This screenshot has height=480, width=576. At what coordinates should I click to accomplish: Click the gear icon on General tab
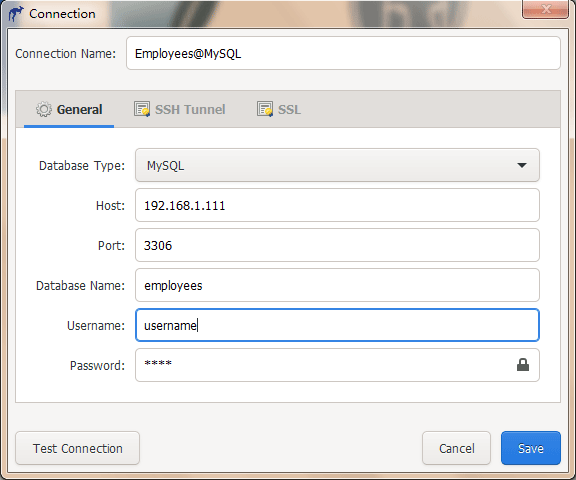44,109
